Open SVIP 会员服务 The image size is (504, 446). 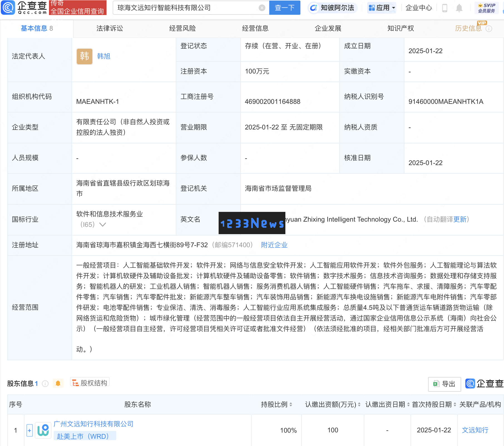(486, 8)
